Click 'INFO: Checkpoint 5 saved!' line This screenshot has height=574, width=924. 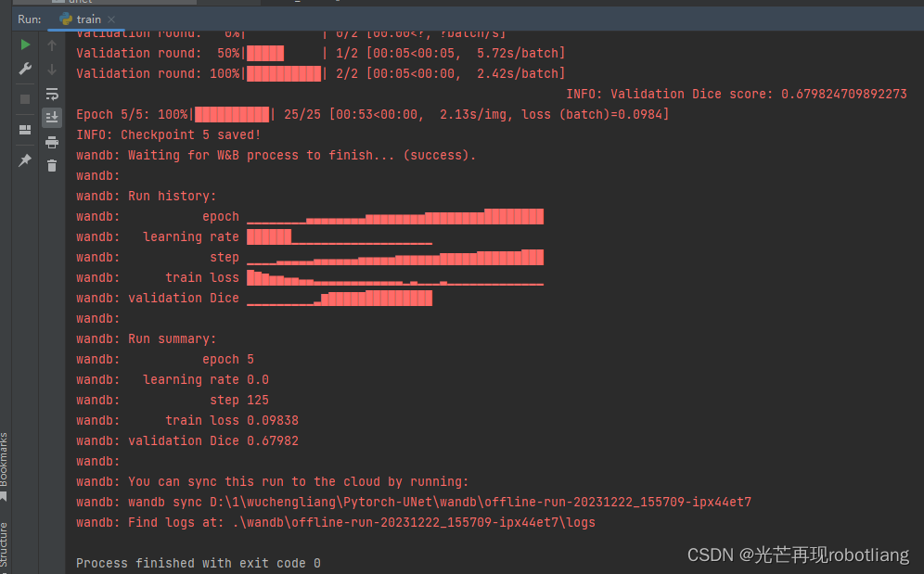[168, 135]
